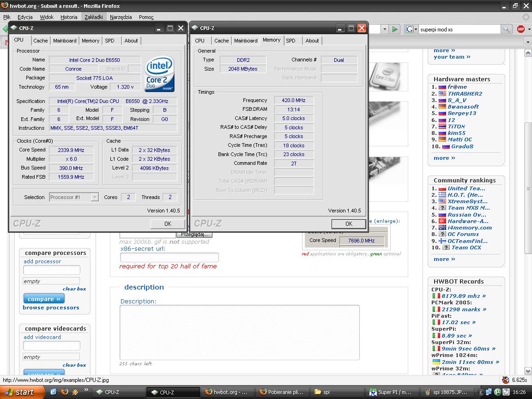Open the Zakładki menu

point(94,17)
